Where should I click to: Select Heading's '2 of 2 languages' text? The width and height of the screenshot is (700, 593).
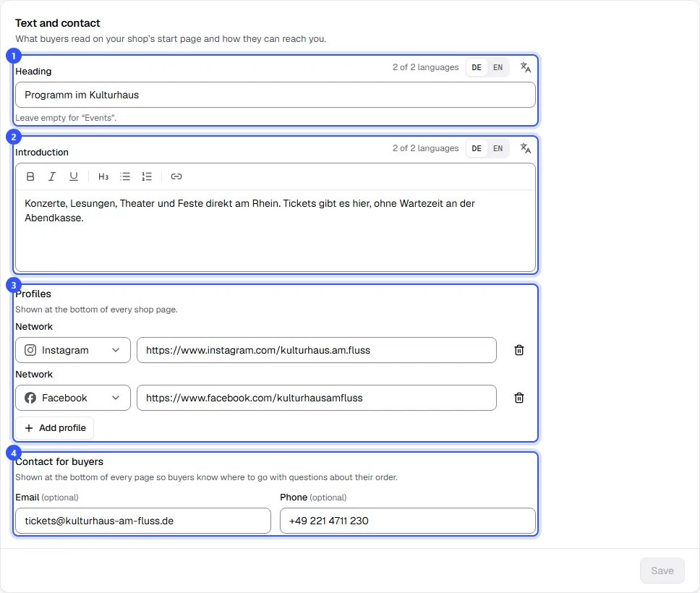pyautogui.click(x=425, y=67)
